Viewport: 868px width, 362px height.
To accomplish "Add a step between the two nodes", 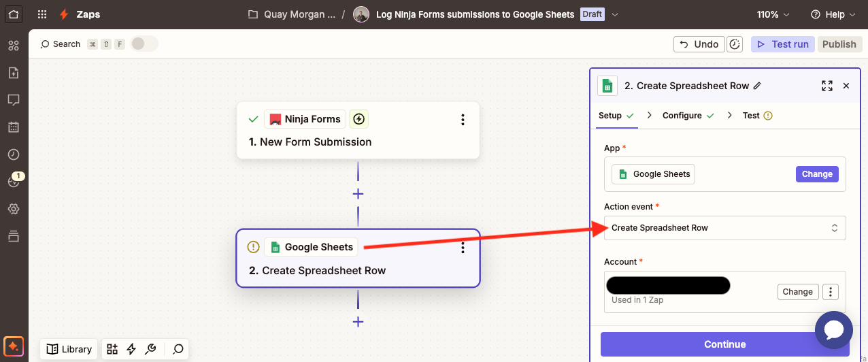I will (x=358, y=194).
